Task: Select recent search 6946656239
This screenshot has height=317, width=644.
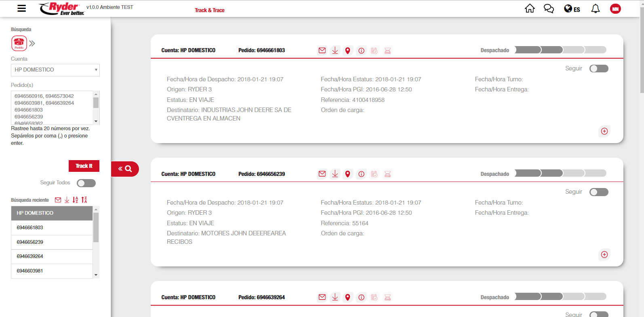Action: click(52, 242)
